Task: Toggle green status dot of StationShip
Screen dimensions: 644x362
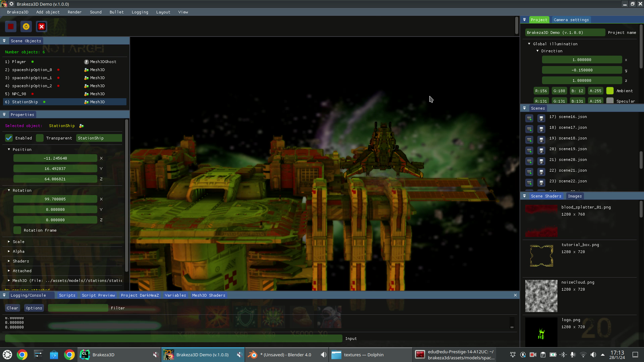Action: [x=44, y=102]
